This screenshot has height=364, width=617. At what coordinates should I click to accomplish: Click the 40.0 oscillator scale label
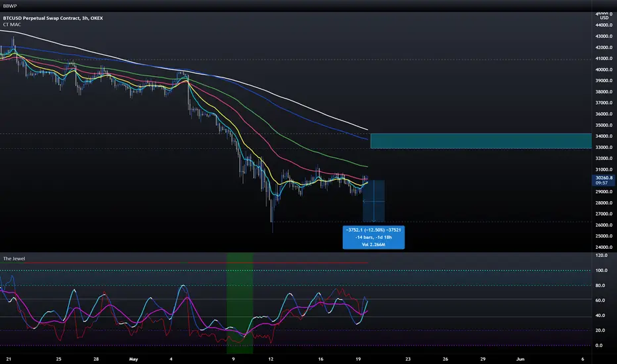[600, 315]
